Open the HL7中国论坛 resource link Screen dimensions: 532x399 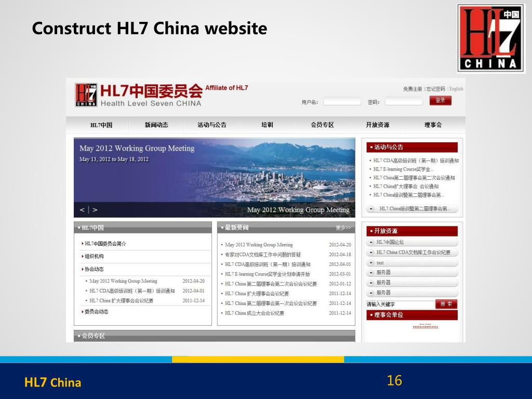(390, 242)
